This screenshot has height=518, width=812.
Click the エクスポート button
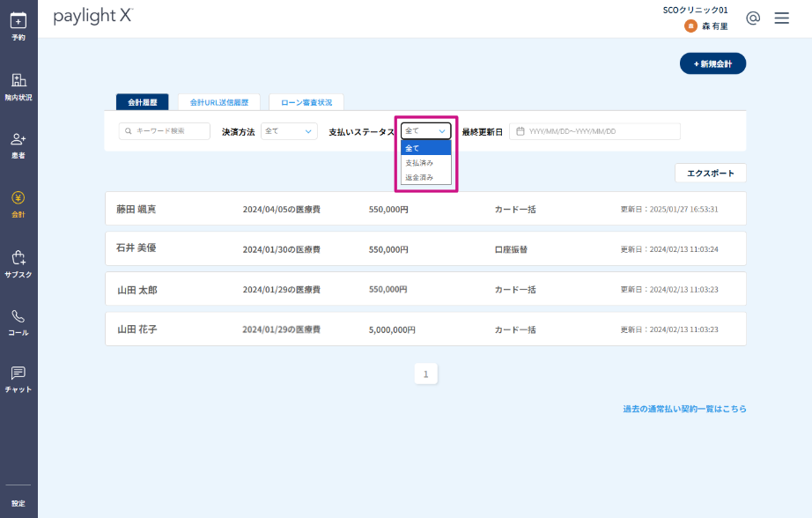711,173
